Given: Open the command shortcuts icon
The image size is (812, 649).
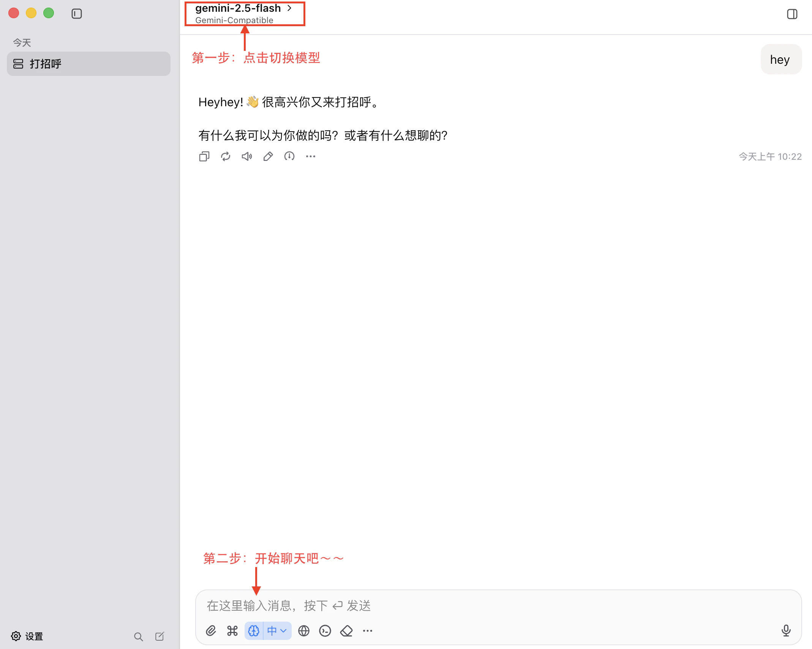Looking at the screenshot, I should 232,631.
